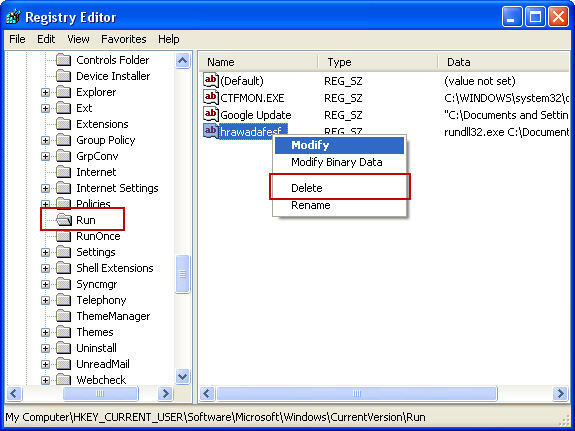
Task: Select the (Default) value icon
Action: point(210,80)
